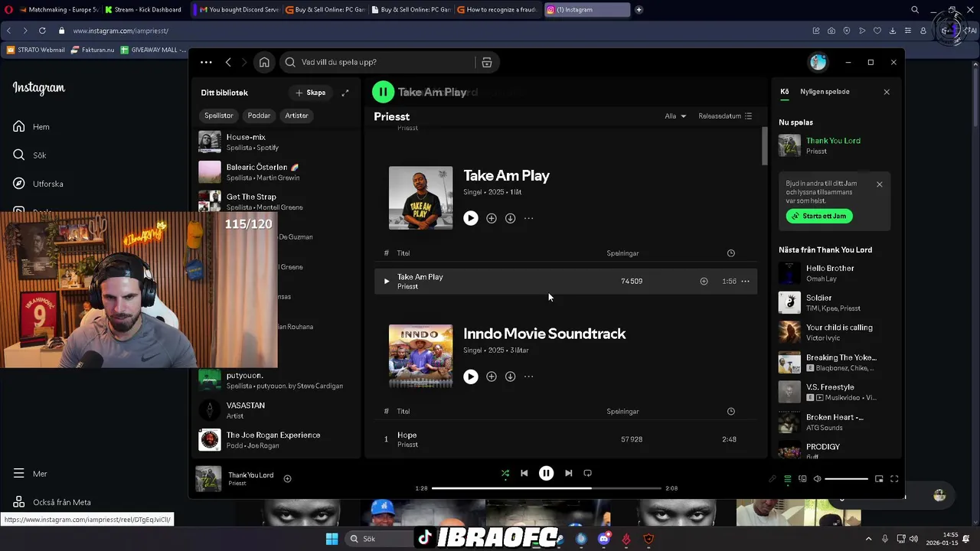Open the Spotify profile avatar menu
The height and width of the screenshot is (551, 980).
pos(818,62)
